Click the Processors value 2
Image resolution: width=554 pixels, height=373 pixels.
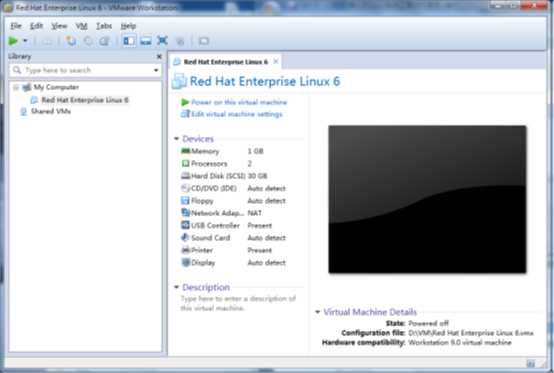(x=249, y=164)
